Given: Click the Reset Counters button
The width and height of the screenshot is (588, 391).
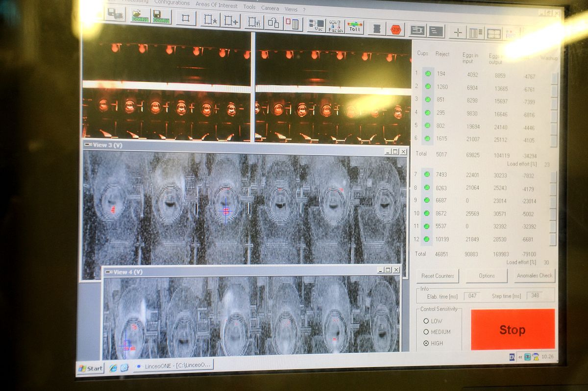Looking at the screenshot, I should tap(438, 275).
